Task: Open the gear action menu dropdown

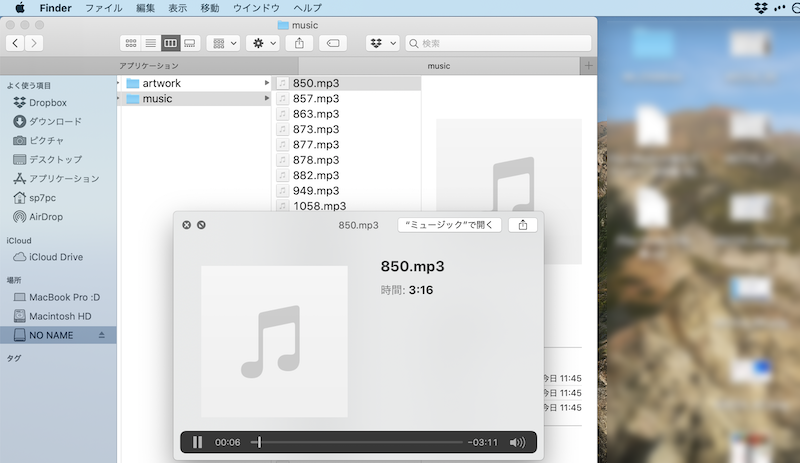Action: point(262,43)
